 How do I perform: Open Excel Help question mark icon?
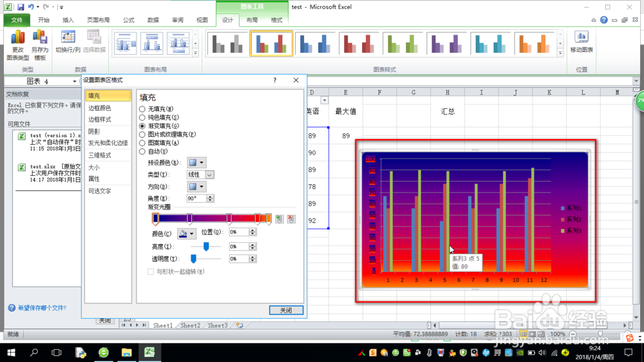(x=604, y=20)
